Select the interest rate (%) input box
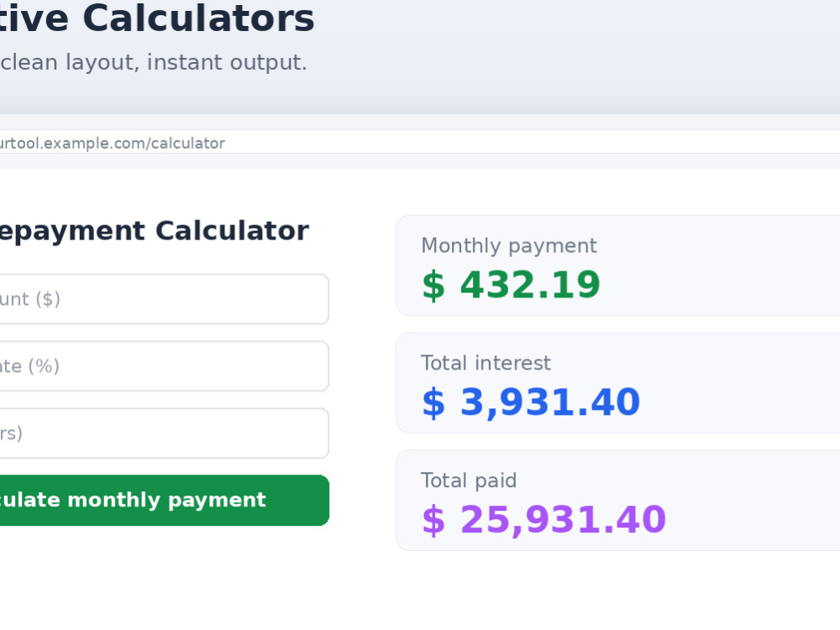 coord(164,366)
